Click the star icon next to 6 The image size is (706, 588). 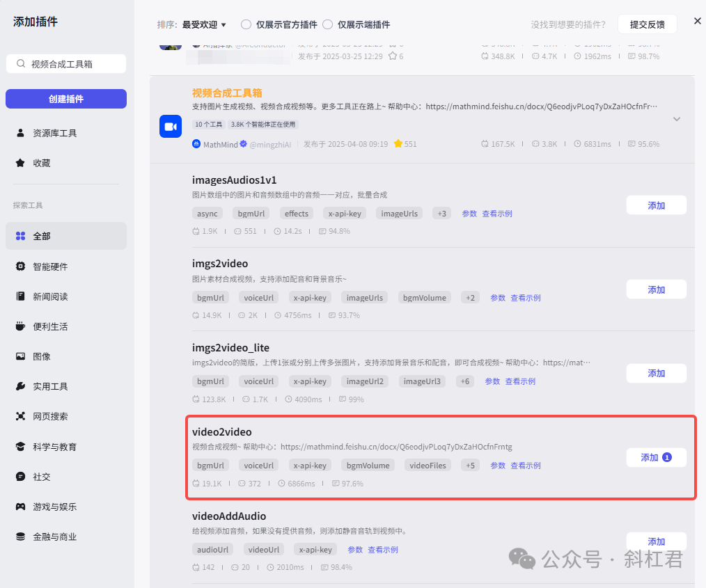(x=393, y=56)
